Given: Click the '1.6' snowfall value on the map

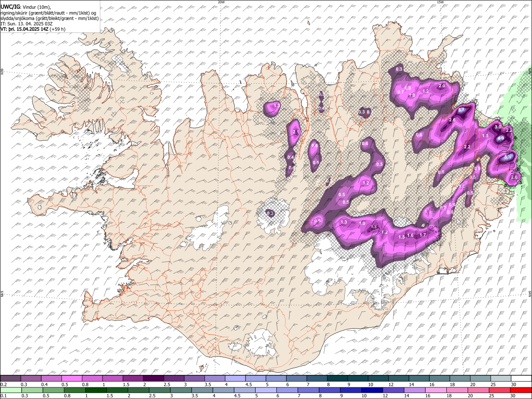Looking at the screenshot, I should [410, 236].
